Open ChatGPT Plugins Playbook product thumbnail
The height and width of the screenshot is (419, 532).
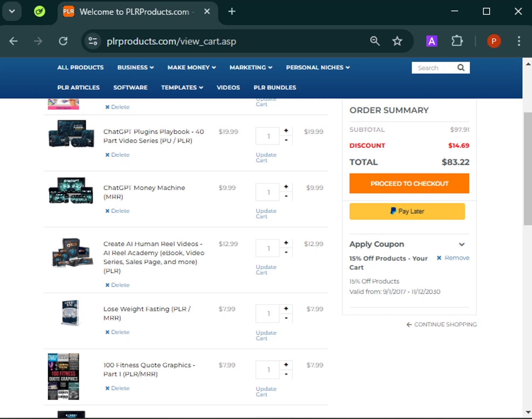71,134
